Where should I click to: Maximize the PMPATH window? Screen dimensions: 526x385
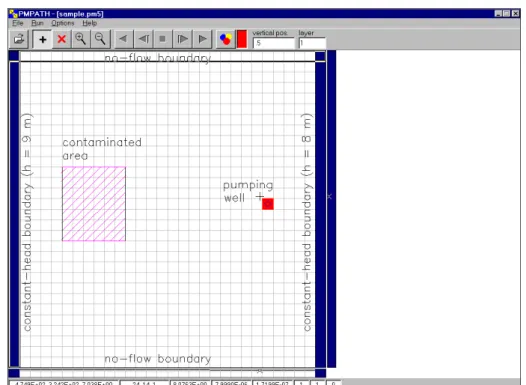507,13
